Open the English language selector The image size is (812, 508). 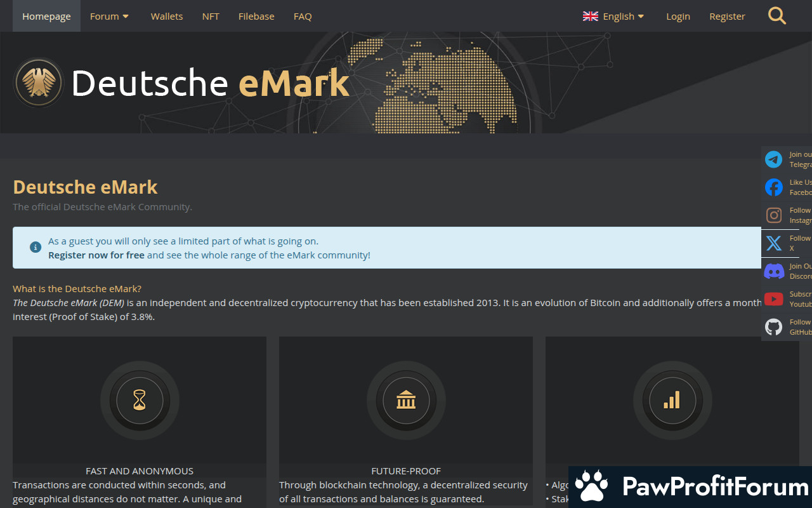click(613, 17)
